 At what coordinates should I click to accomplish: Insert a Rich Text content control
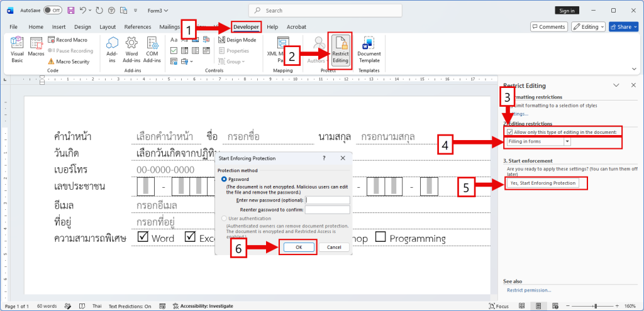click(174, 40)
